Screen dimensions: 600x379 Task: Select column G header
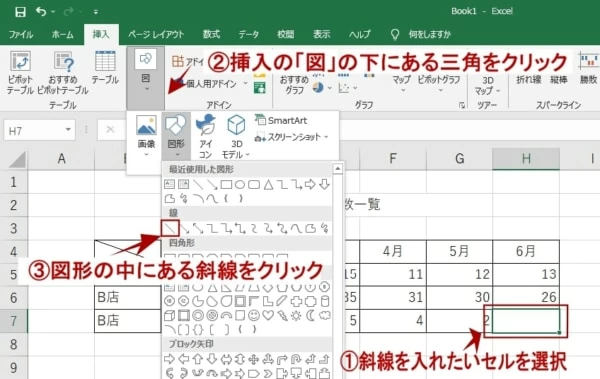460,158
